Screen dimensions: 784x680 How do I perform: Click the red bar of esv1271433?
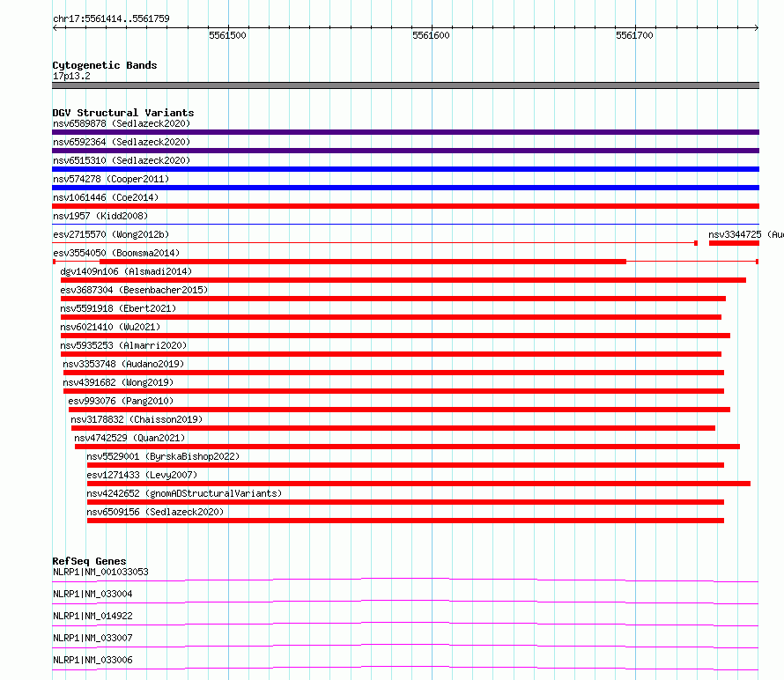(418, 484)
